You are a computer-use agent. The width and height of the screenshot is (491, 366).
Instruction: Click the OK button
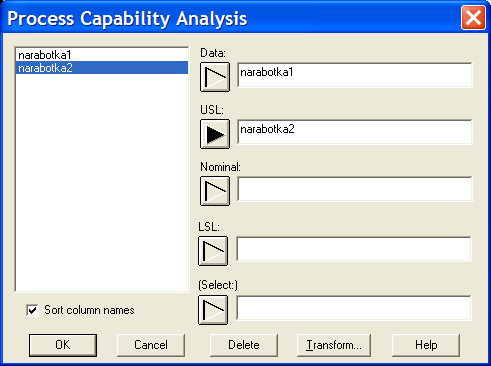click(63, 345)
